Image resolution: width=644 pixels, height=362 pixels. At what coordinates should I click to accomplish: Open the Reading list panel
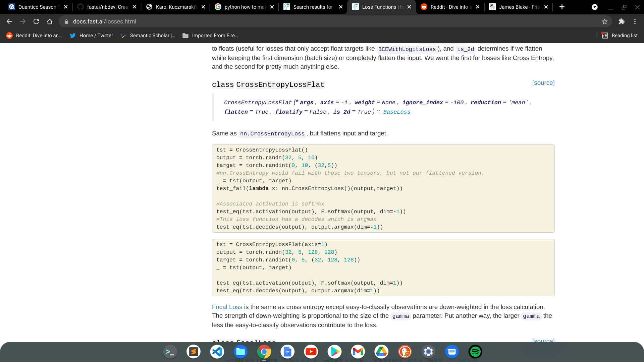coord(620,36)
